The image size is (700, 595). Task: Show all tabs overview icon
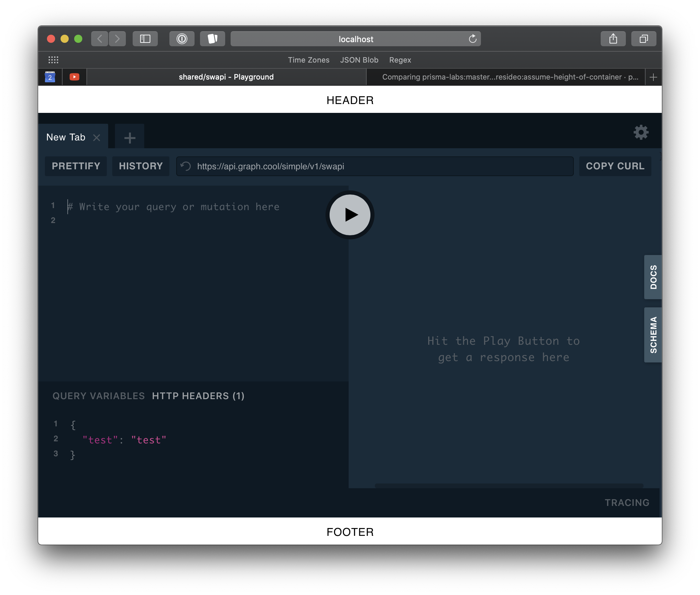point(644,39)
